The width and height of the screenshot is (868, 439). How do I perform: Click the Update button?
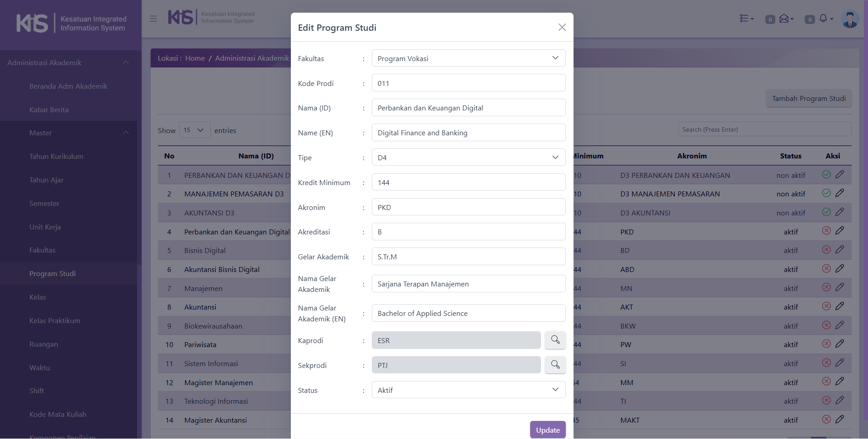pyautogui.click(x=547, y=430)
